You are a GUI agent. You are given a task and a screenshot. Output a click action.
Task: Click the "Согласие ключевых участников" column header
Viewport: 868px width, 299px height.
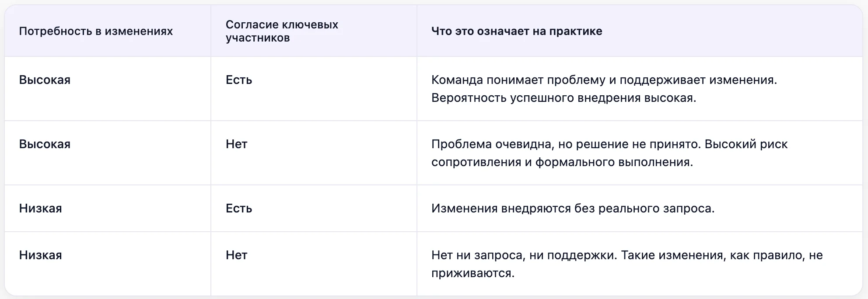coord(282,31)
